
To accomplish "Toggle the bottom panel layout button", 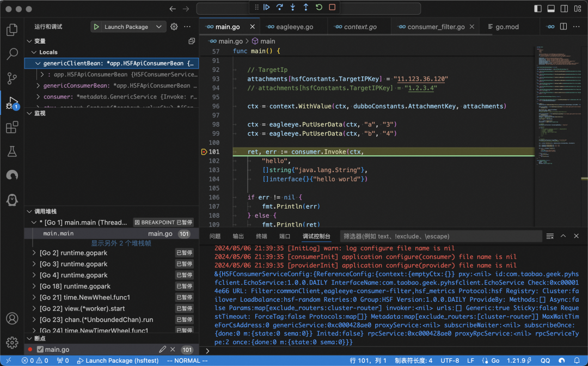I will 551,9.
